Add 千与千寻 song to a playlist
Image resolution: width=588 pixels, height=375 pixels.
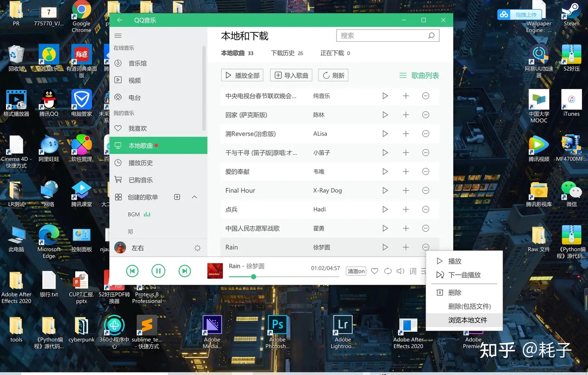point(406,152)
